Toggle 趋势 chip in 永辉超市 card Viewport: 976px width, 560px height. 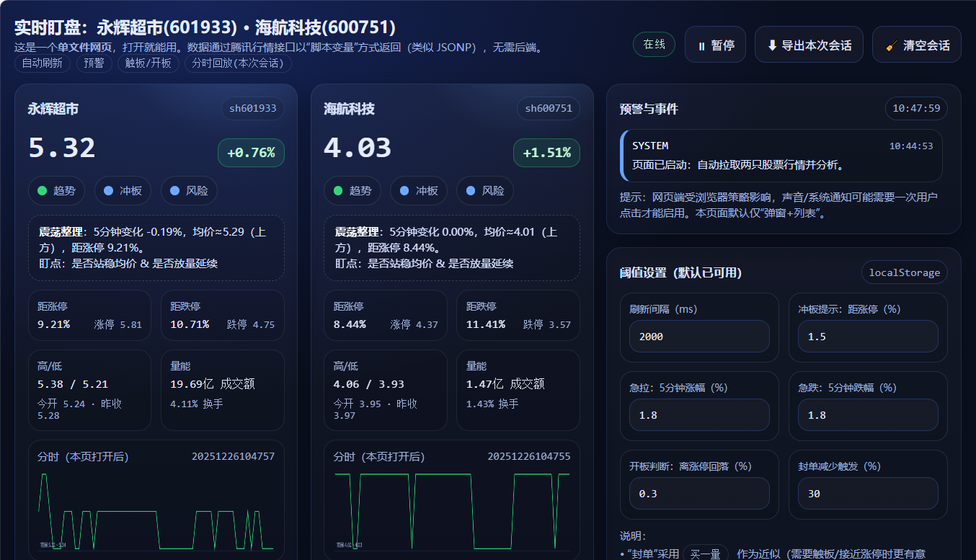point(56,191)
